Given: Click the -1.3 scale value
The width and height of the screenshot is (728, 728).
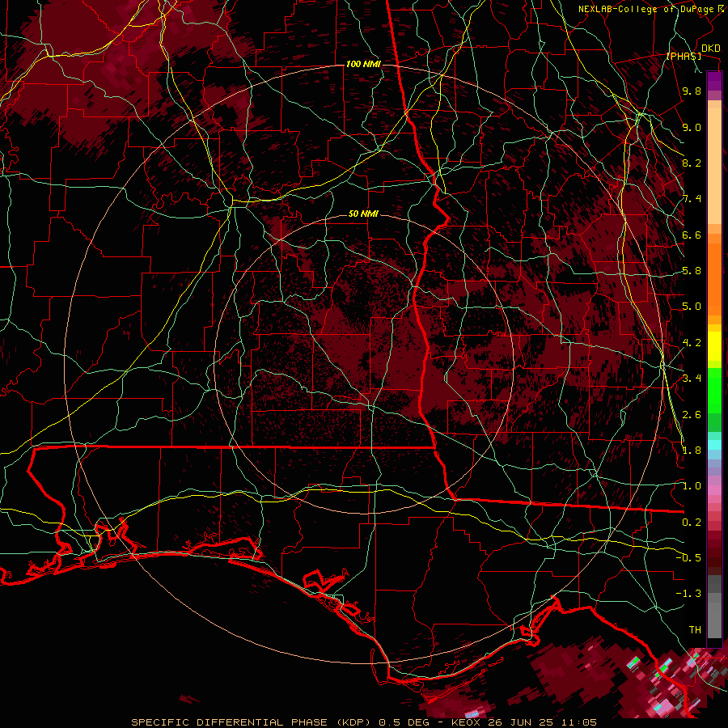Looking at the screenshot, I should click(689, 594).
